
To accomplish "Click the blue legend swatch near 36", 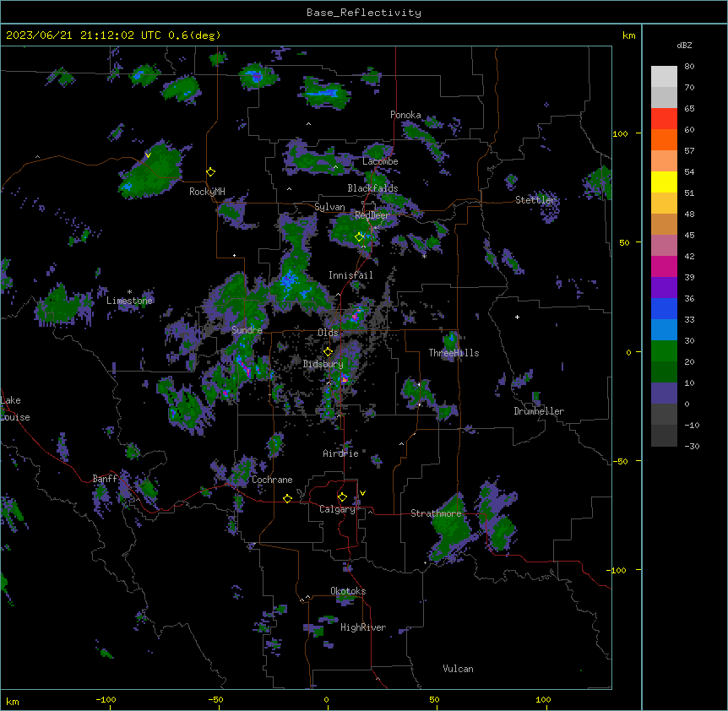I will [664, 308].
